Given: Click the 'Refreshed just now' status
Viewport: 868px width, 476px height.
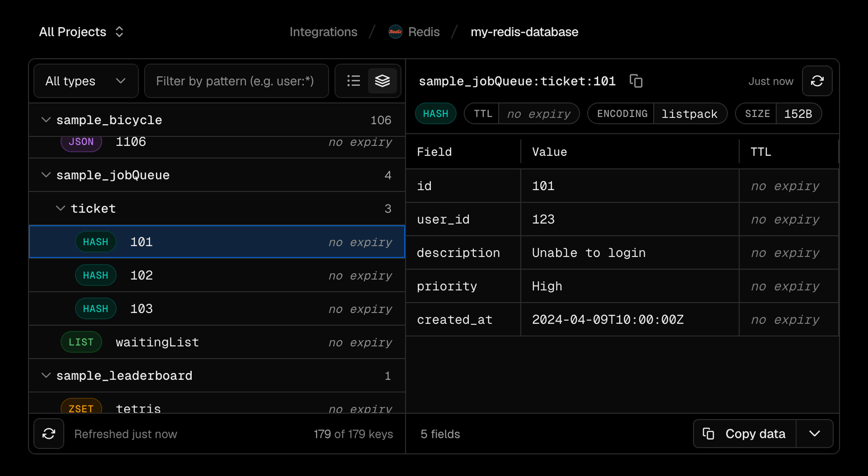Looking at the screenshot, I should click(126, 434).
